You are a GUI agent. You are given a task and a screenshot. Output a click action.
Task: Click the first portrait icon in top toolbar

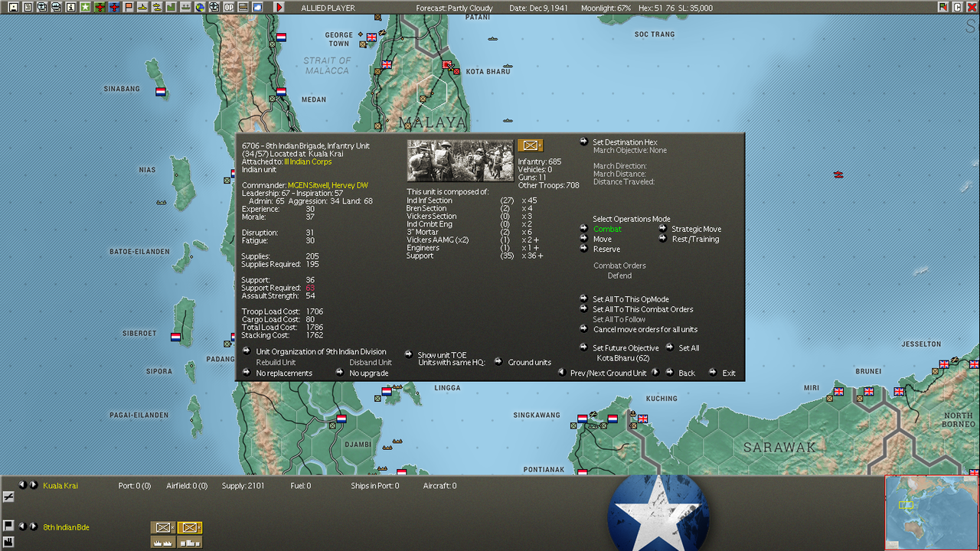point(13,8)
